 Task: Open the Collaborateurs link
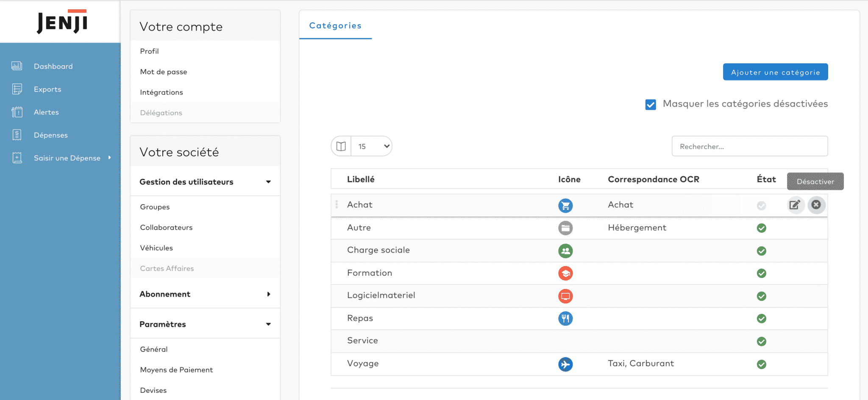click(166, 228)
